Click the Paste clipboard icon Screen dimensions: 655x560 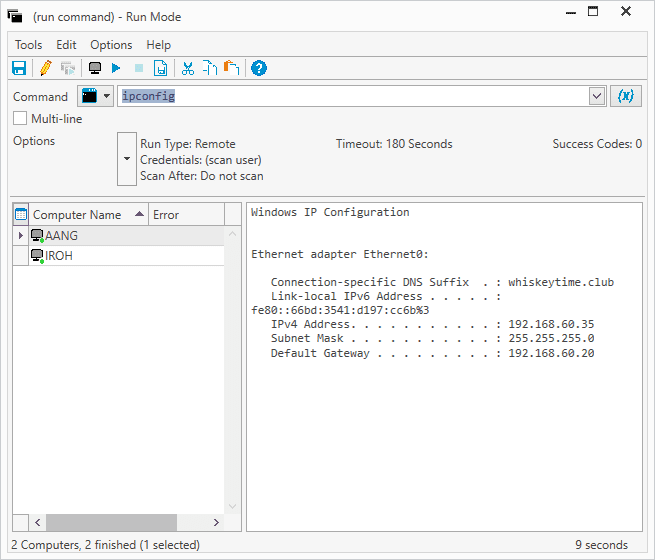coord(231,68)
